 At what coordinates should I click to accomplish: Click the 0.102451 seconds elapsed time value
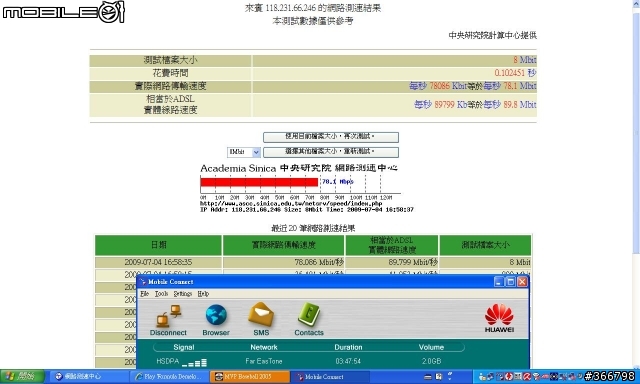point(515,73)
